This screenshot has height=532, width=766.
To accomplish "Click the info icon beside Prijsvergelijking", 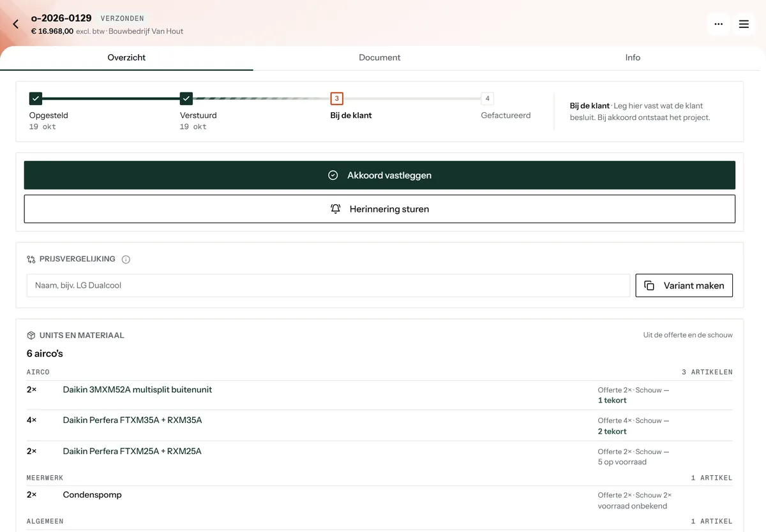I will coord(126,260).
